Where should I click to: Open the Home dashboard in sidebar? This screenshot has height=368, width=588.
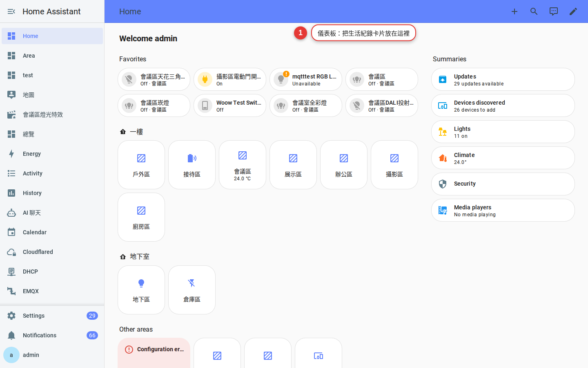pos(52,36)
